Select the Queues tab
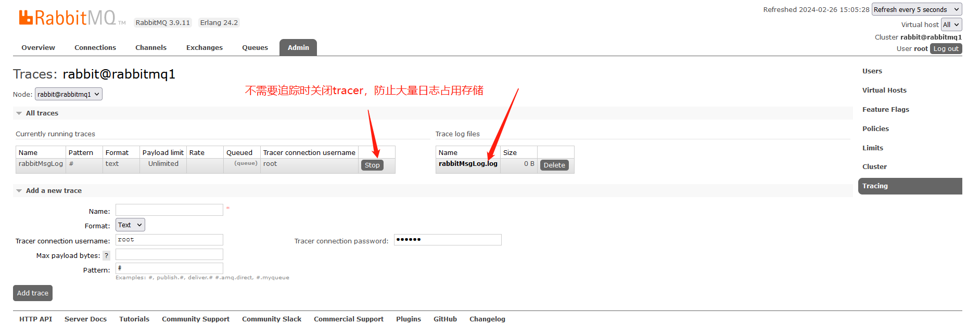The width and height of the screenshot is (980, 324). coord(255,47)
